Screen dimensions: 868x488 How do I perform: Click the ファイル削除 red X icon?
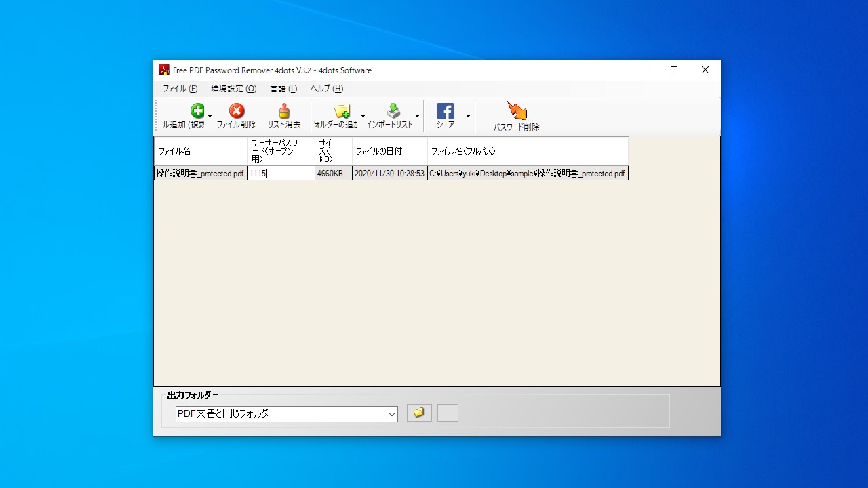click(237, 111)
